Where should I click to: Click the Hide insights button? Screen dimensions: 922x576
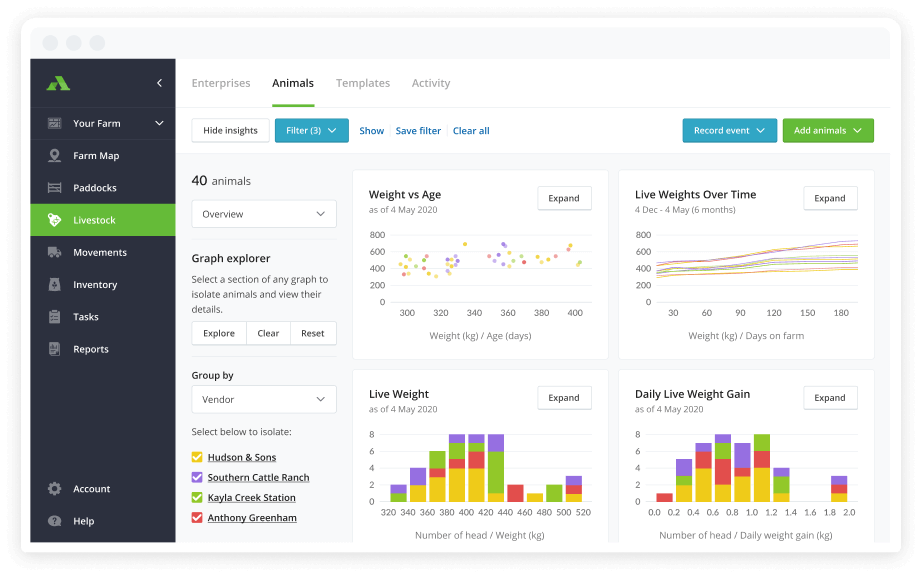tap(230, 131)
